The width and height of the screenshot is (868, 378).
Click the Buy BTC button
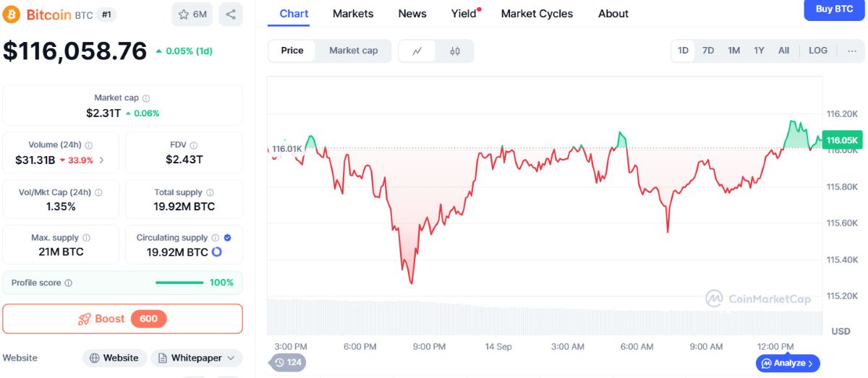coord(834,9)
